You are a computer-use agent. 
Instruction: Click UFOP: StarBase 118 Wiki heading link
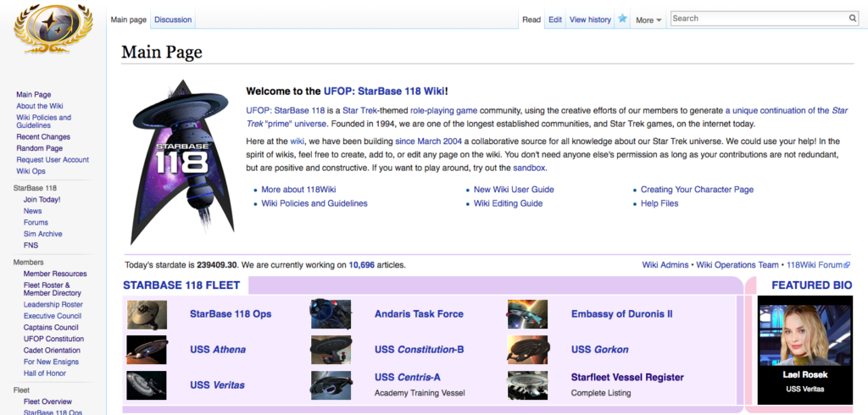point(384,91)
